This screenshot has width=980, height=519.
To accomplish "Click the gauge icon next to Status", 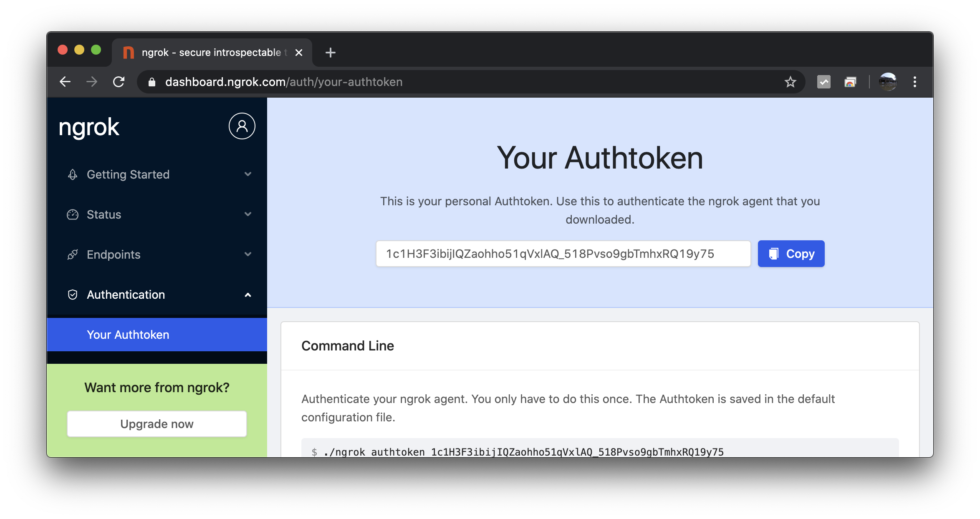I will coord(73,214).
